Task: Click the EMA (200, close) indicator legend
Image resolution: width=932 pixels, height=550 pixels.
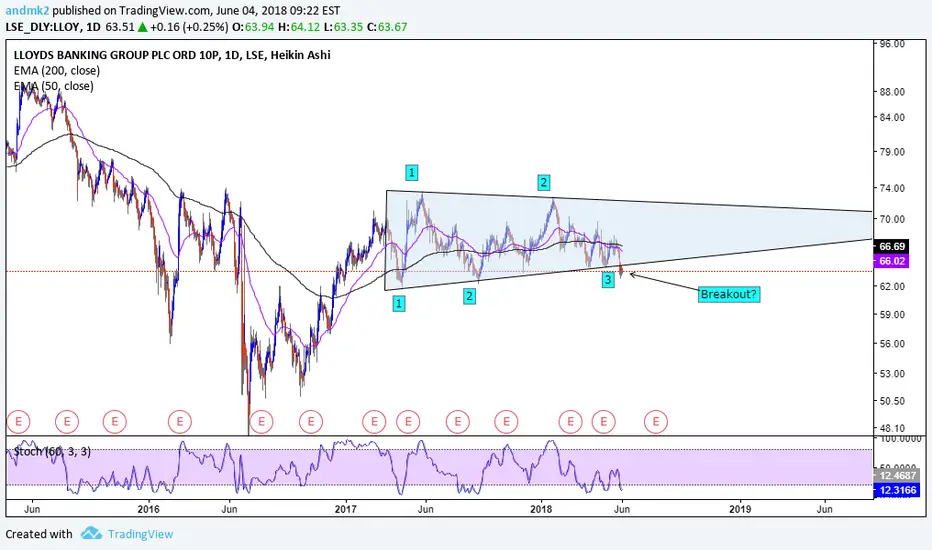Action: 56,70
